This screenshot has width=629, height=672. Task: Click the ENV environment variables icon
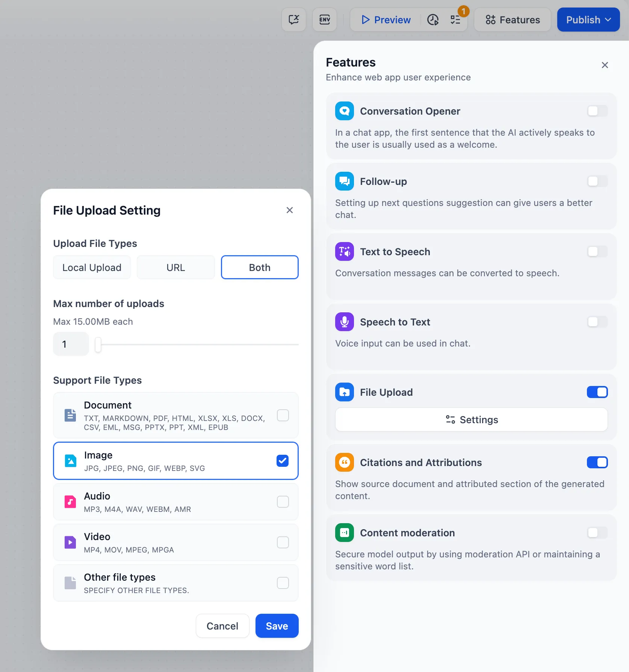tap(325, 20)
